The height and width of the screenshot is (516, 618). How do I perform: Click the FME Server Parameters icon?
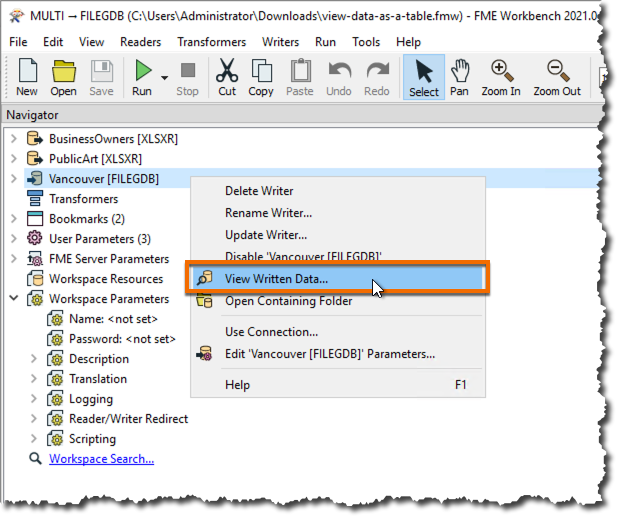(x=35, y=259)
